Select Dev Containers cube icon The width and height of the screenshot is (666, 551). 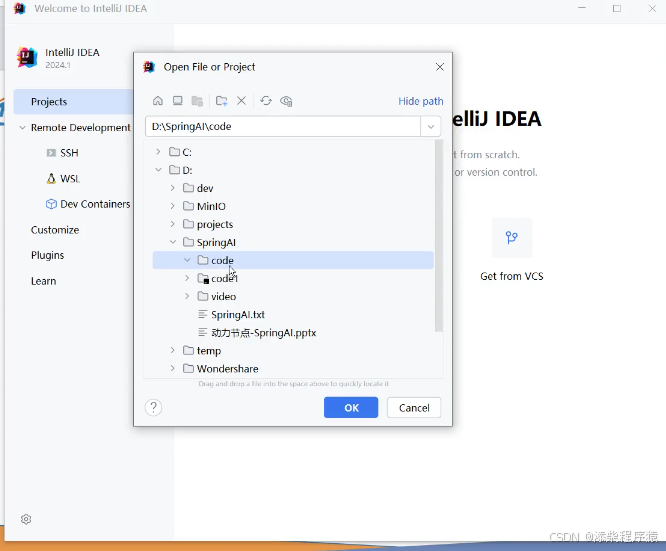pyautogui.click(x=51, y=204)
